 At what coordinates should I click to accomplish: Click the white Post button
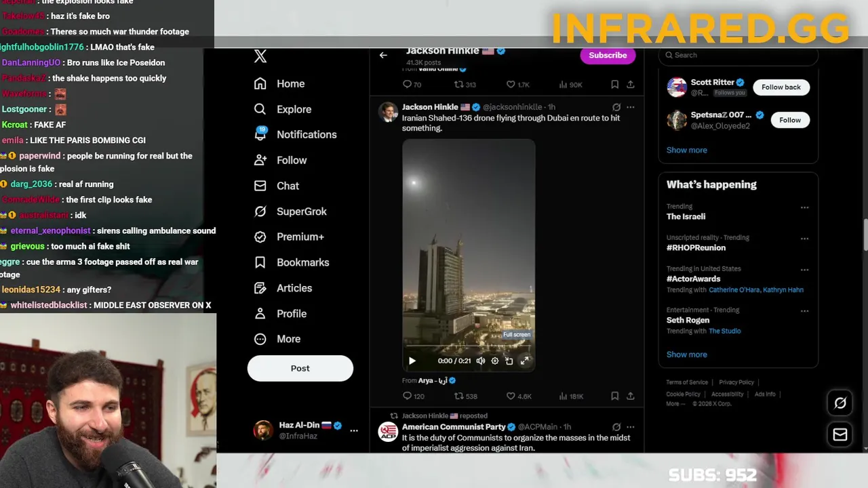300,368
